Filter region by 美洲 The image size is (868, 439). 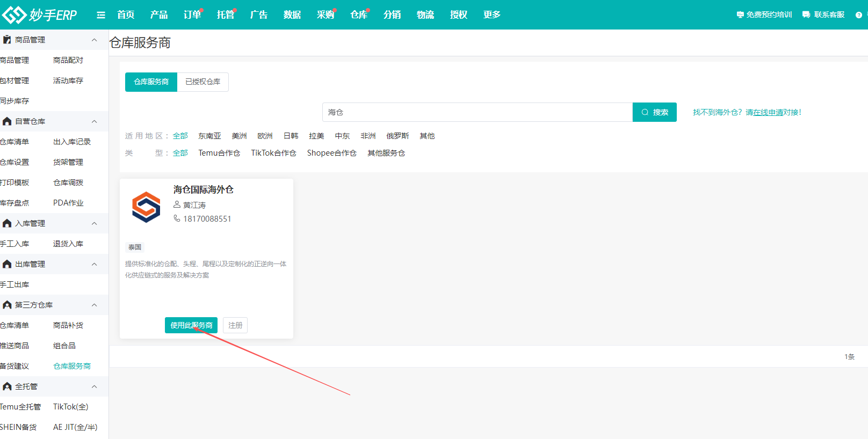tap(239, 136)
